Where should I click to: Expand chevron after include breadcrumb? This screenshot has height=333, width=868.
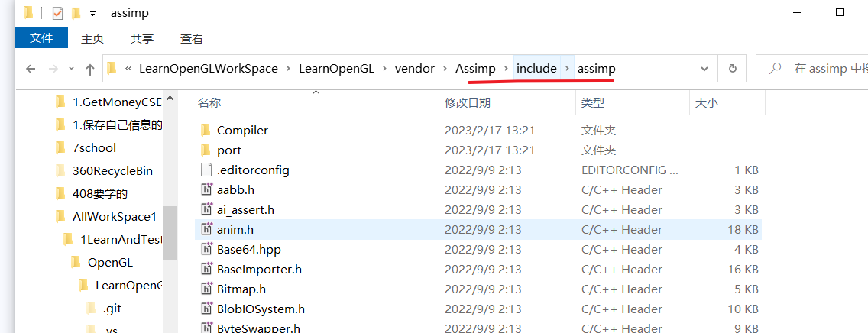pyautogui.click(x=567, y=69)
